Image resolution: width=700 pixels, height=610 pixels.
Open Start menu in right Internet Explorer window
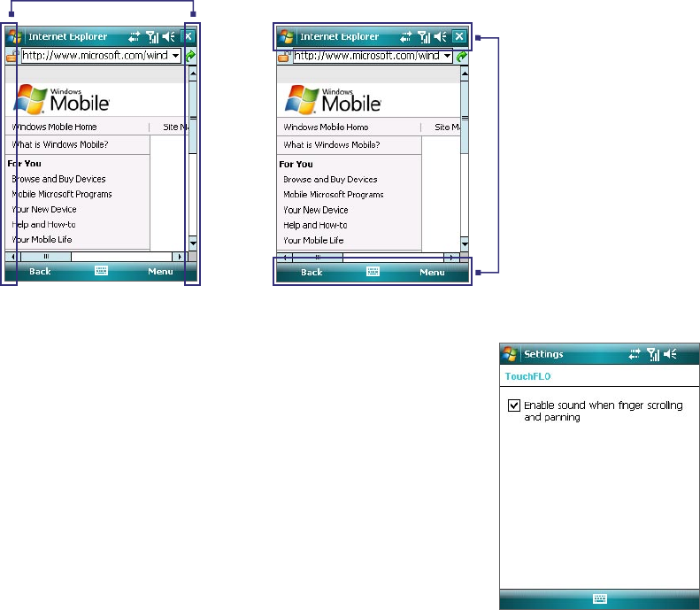[286, 36]
